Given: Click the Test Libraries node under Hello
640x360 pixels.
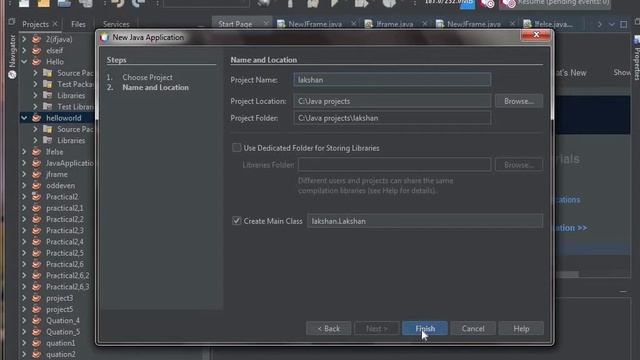Looking at the screenshot, I should [x=75, y=107].
